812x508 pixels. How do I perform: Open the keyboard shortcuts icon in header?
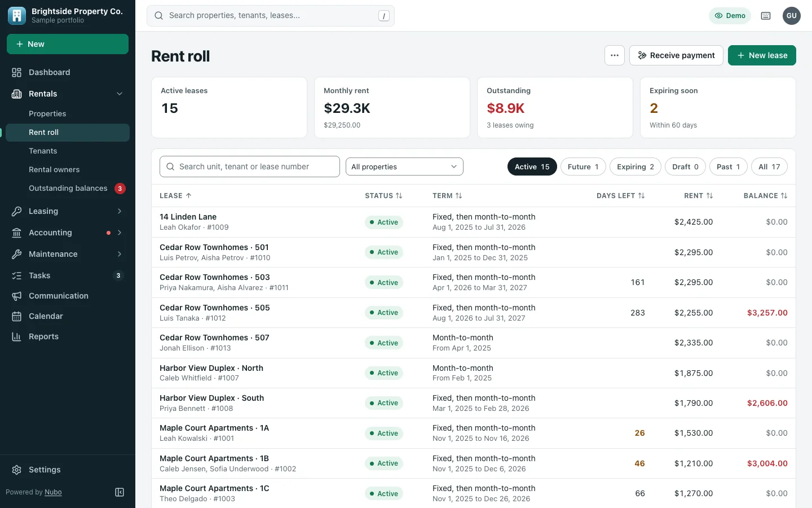(x=766, y=16)
